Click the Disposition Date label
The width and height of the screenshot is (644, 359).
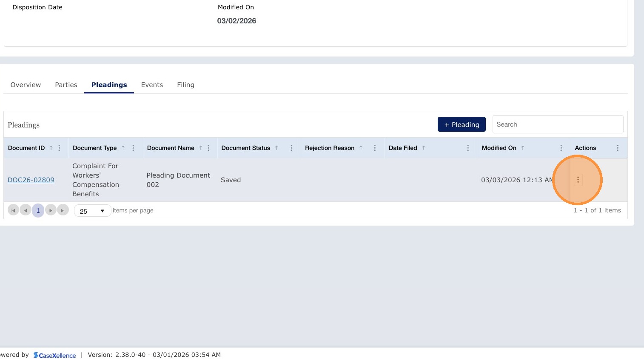tap(37, 7)
